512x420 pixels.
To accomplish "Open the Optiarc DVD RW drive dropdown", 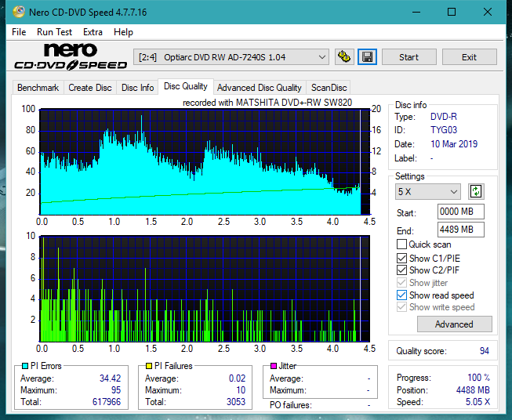I will [x=231, y=57].
